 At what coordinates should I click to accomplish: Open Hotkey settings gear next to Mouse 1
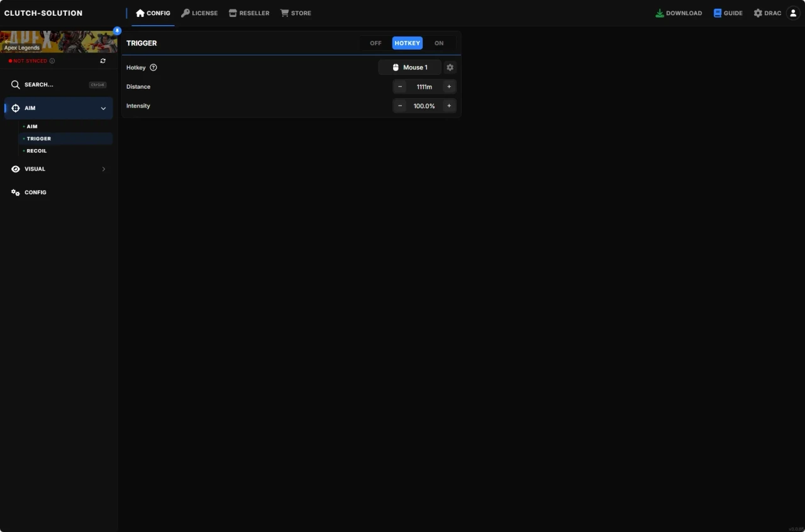pos(450,67)
